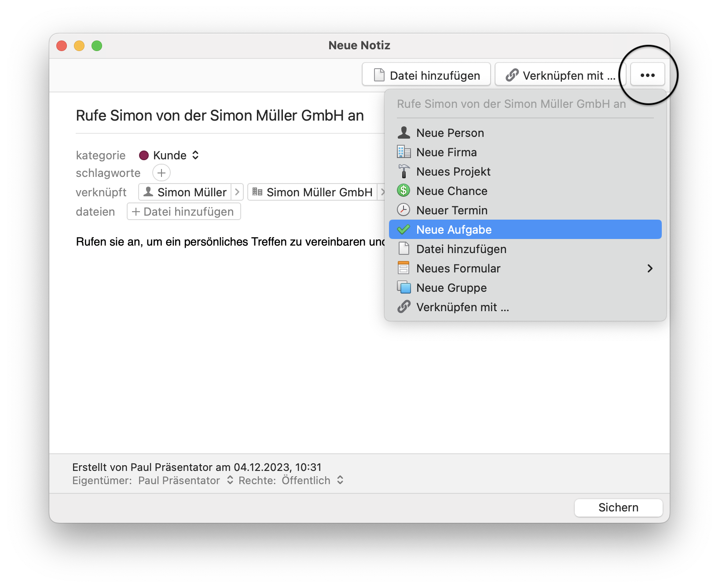Choose Datei hinzufügen in the popup menu

click(461, 249)
